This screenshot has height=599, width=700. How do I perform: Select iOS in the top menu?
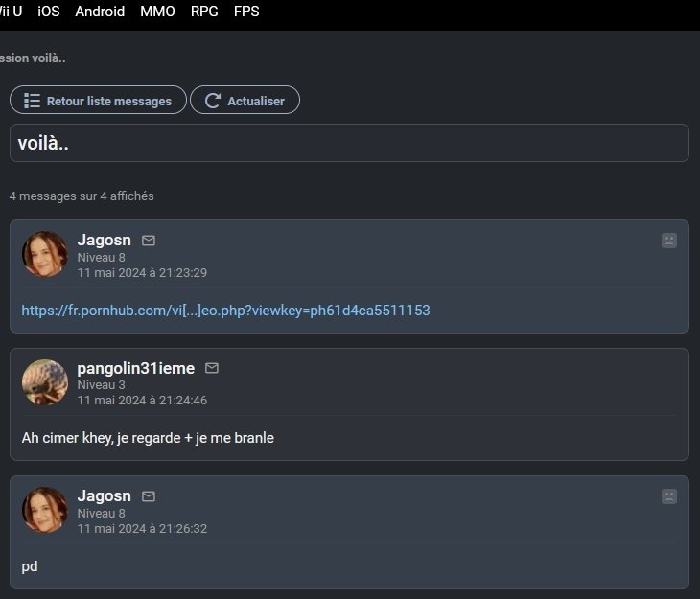[x=48, y=12]
